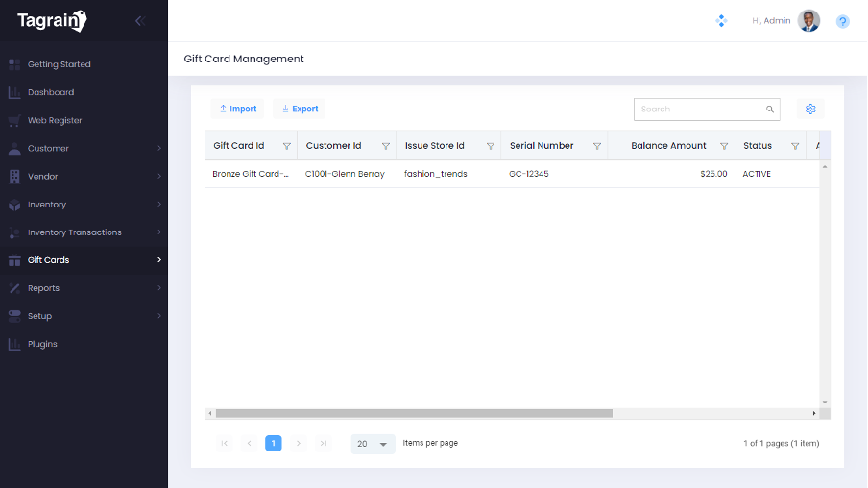Click the blue diamond apps icon in header
This screenshot has height=488, width=868.
pos(722,21)
